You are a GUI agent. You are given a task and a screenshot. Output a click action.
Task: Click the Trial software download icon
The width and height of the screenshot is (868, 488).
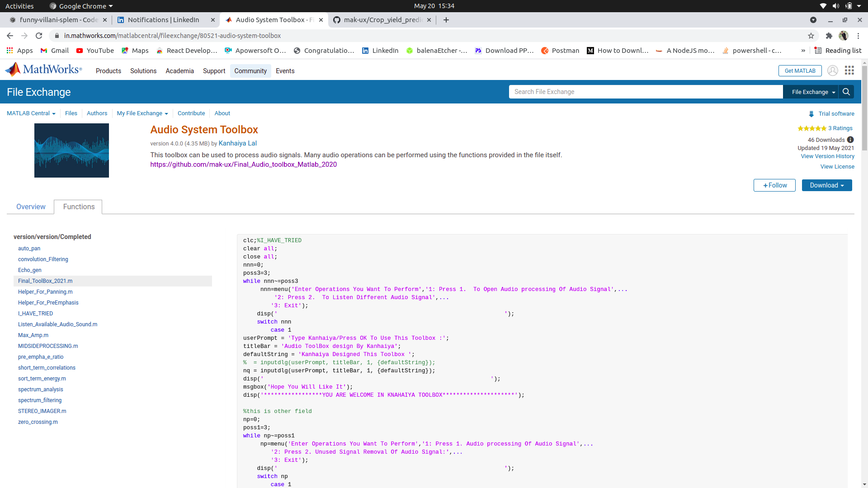(x=811, y=114)
